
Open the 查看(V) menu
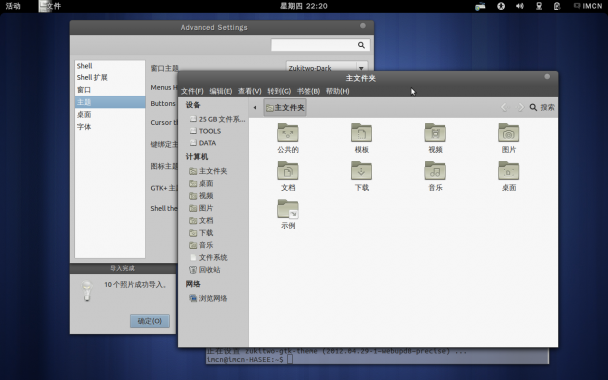[x=249, y=91]
